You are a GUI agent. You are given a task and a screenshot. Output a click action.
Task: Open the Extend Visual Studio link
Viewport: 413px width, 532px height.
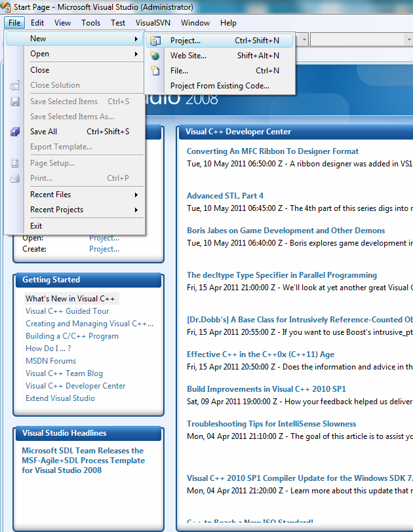click(60, 398)
